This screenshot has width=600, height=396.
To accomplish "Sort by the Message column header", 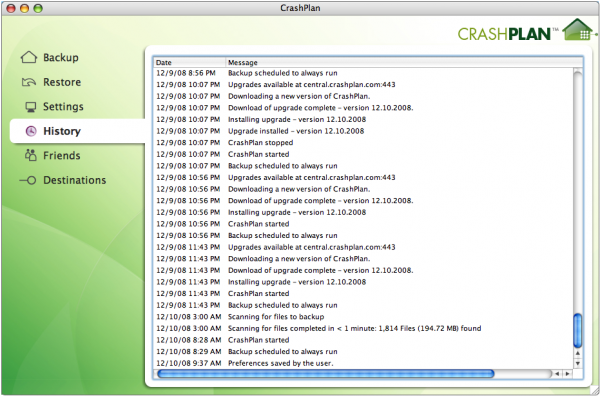I will pyautogui.click(x=405, y=62).
